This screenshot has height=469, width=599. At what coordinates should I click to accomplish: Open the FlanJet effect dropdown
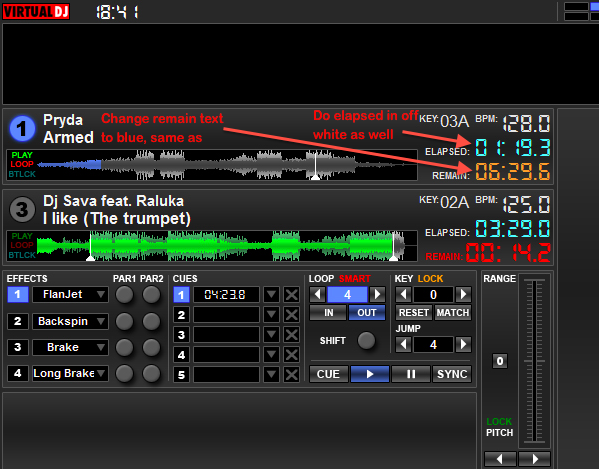pyautogui.click(x=70, y=294)
